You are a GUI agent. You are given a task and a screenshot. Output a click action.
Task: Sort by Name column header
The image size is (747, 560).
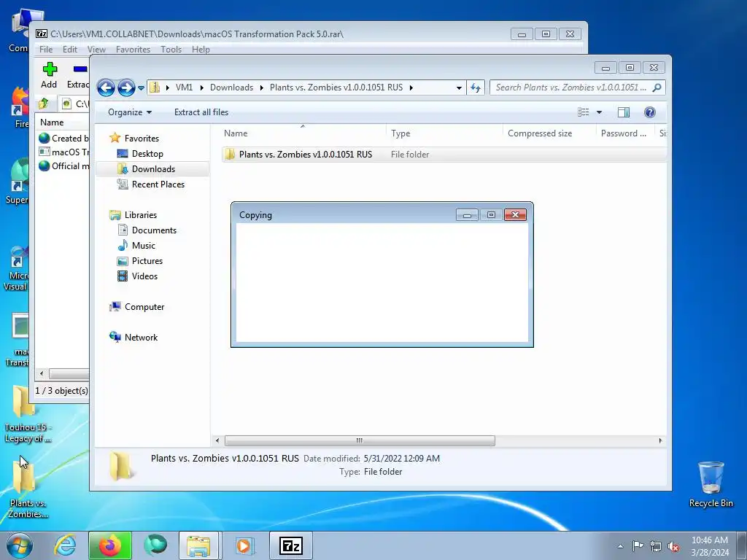click(x=303, y=133)
